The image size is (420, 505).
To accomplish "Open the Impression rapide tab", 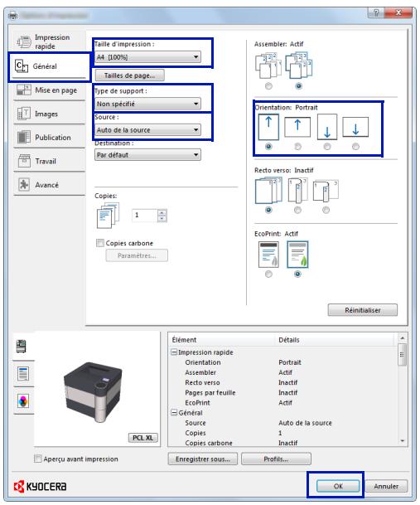I will point(49,41).
